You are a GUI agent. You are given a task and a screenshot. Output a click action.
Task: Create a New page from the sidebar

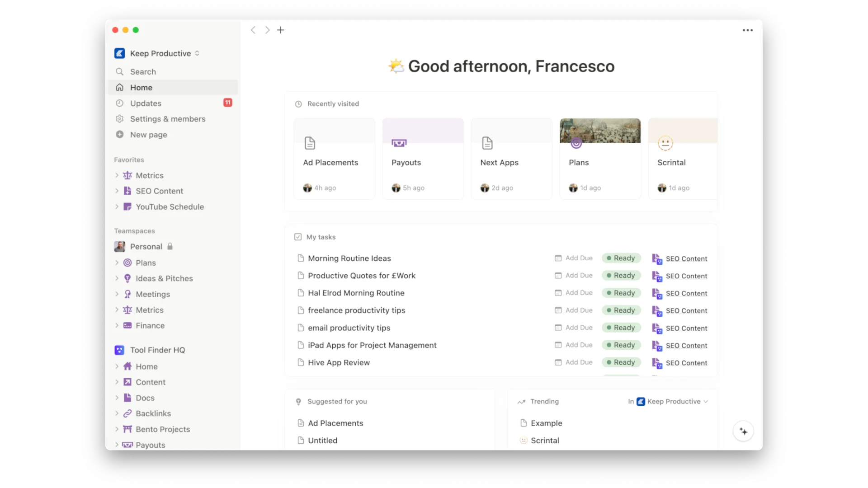coord(148,135)
